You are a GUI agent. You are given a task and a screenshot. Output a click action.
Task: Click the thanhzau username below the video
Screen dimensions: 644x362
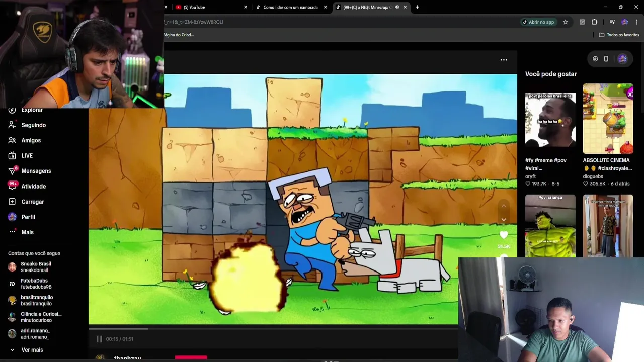[x=127, y=358]
